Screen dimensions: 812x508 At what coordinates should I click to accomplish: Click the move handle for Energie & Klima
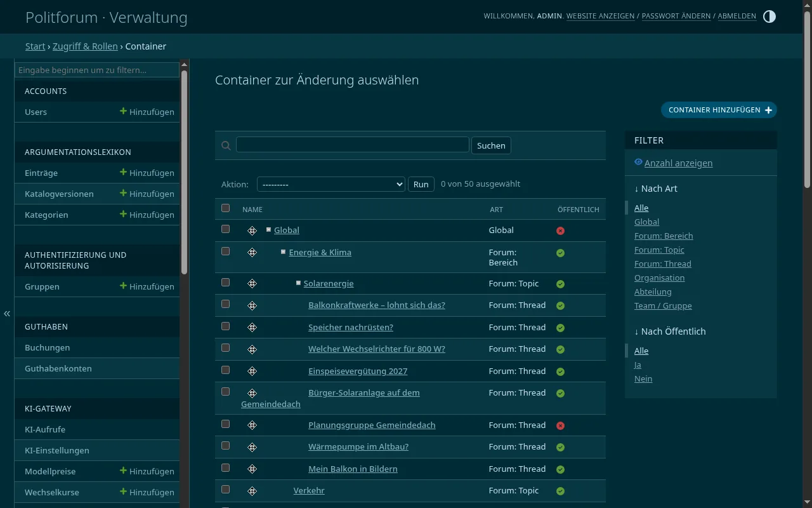[x=252, y=253]
